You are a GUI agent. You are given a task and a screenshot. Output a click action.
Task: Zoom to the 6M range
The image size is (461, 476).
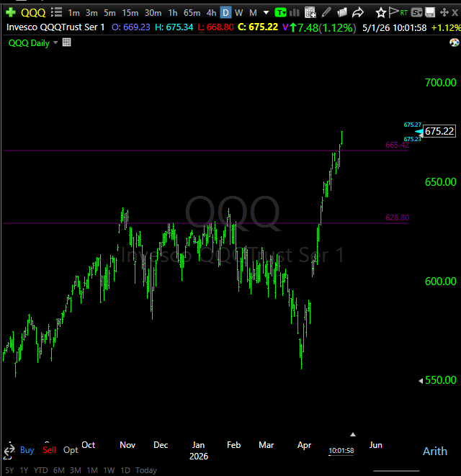pyautogui.click(x=59, y=470)
